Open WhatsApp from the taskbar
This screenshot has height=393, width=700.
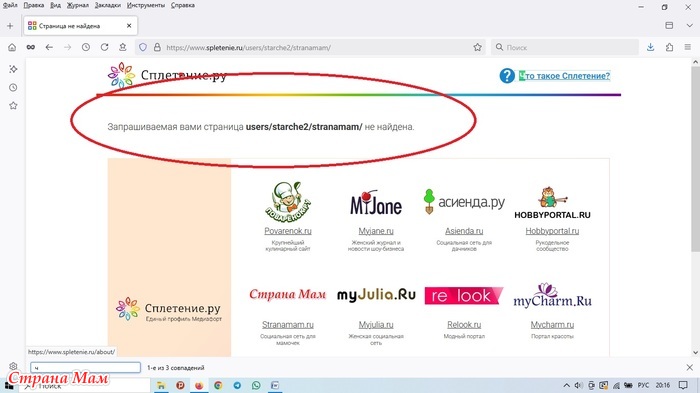tap(256, 385)
